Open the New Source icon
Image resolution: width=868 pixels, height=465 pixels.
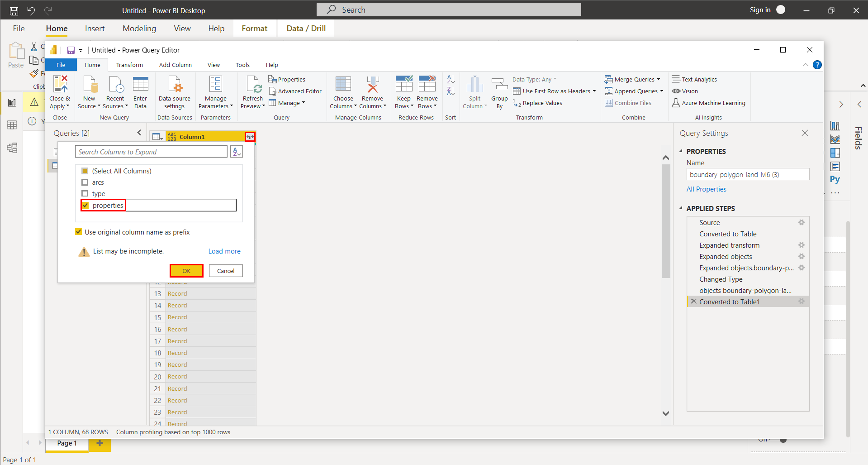[90, 84]
